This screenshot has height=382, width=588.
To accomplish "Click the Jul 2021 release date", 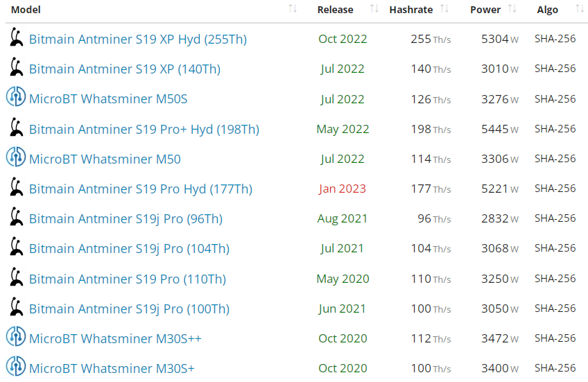I will coord(342,249).
